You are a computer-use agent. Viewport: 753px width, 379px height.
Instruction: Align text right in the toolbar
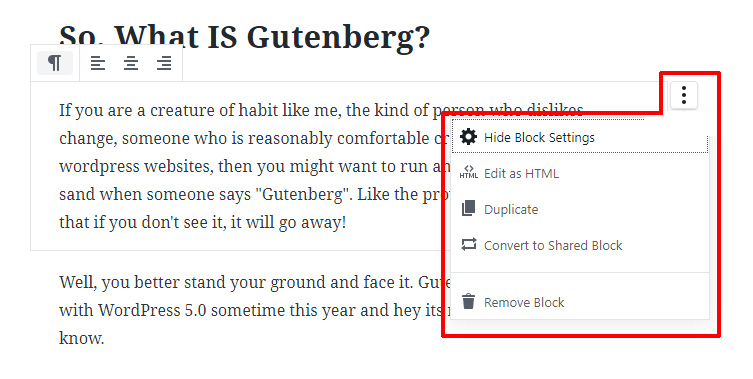(164, 63)
